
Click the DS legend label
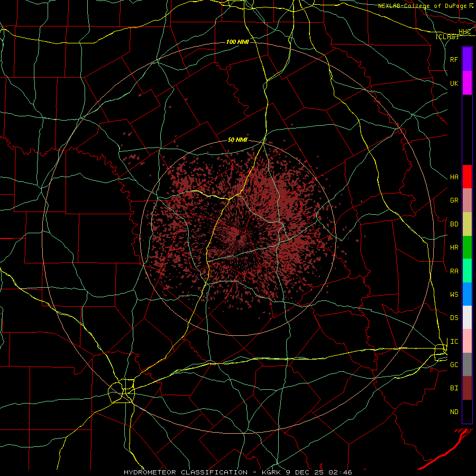tap(454, 318)
